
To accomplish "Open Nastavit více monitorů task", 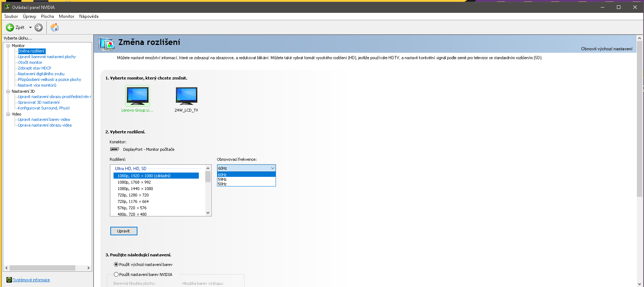I will click(x=37, y=85).
